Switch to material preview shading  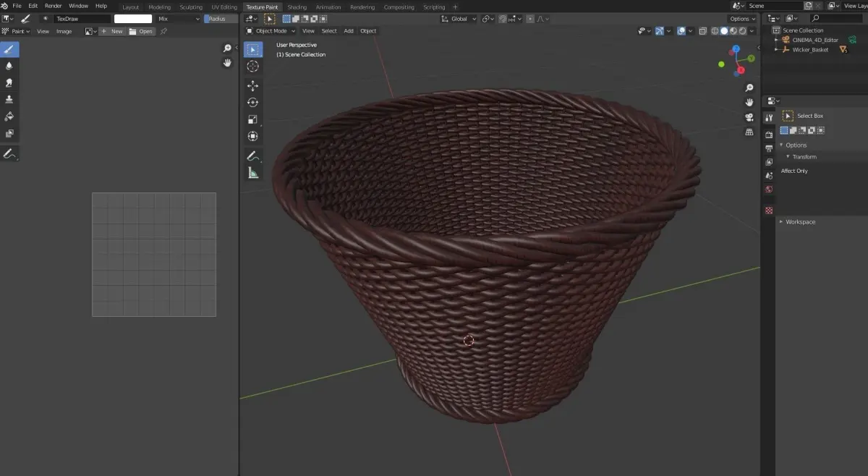point(733,31)
